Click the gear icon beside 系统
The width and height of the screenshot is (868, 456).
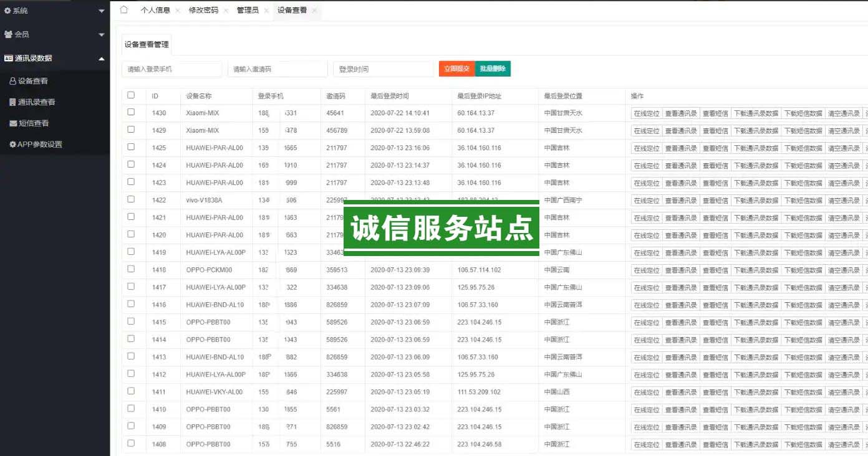[x=7, y=11]
